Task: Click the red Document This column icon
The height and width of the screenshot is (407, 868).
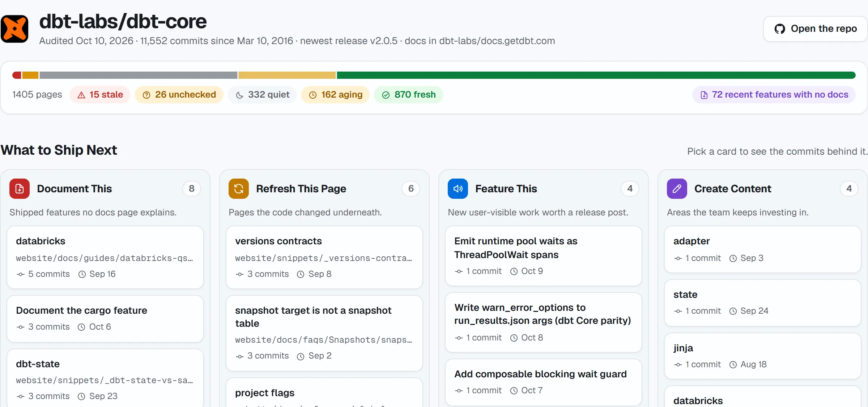Action: pyautogui.click(x=20, y=189)
